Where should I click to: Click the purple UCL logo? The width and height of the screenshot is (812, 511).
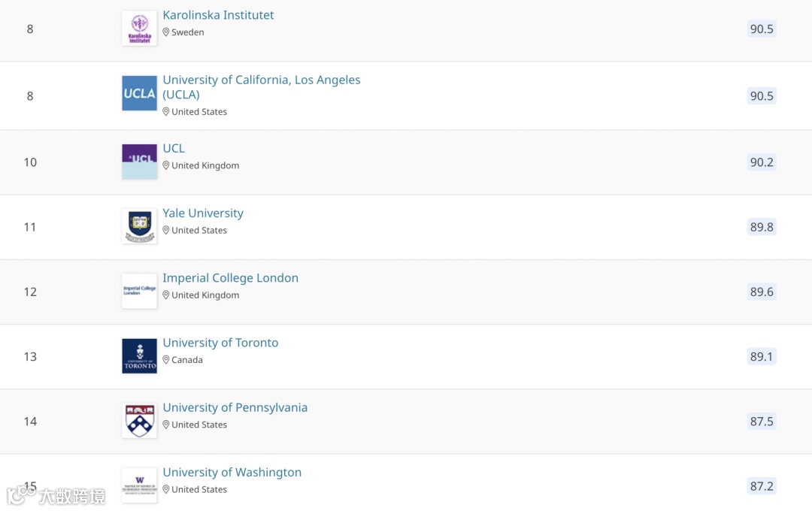[x=139, y=162]
